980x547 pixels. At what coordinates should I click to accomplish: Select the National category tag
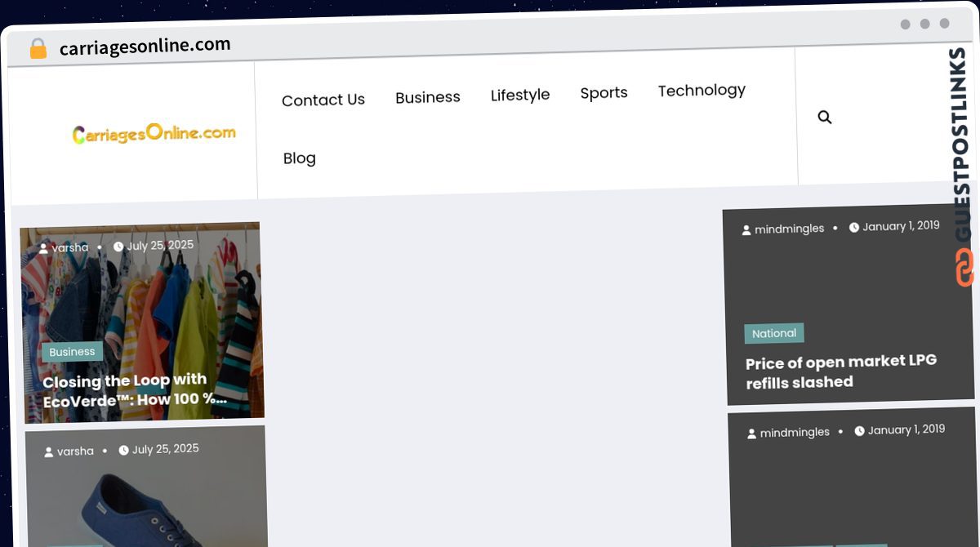coord(774,333)
